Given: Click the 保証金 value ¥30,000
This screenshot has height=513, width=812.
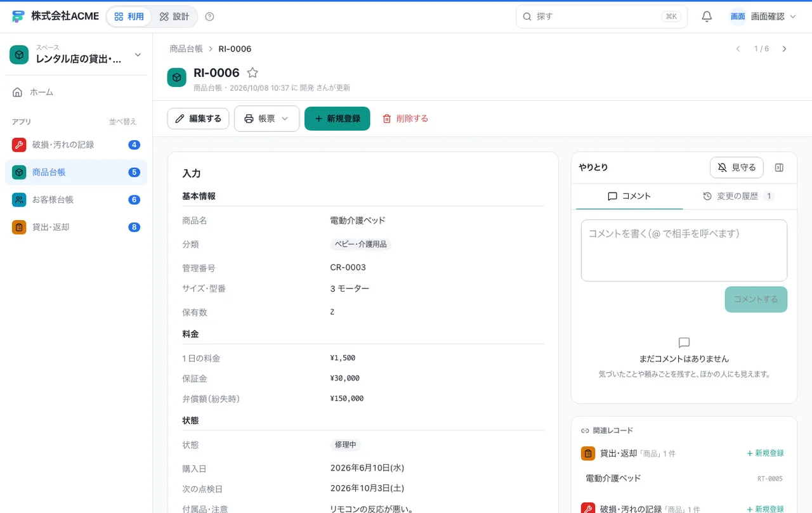Looking at the screenshot, I should click(x=345, y=379).
